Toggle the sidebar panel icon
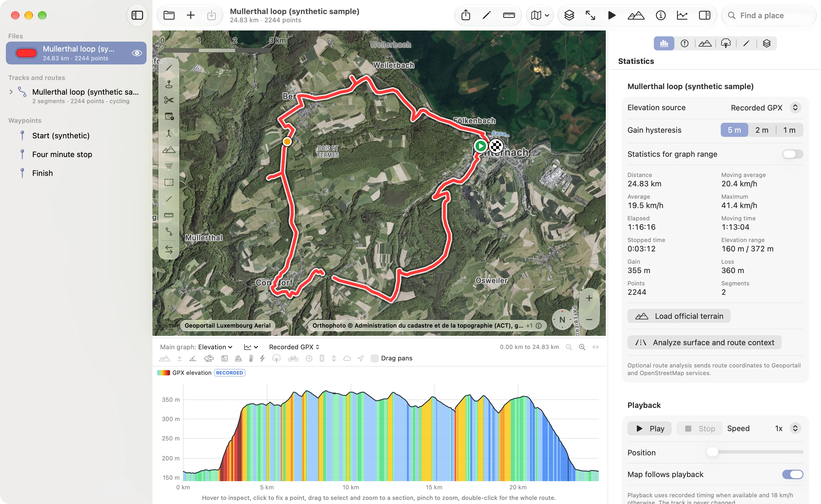This screenshot has height=504, width=821. click(137, 15)
